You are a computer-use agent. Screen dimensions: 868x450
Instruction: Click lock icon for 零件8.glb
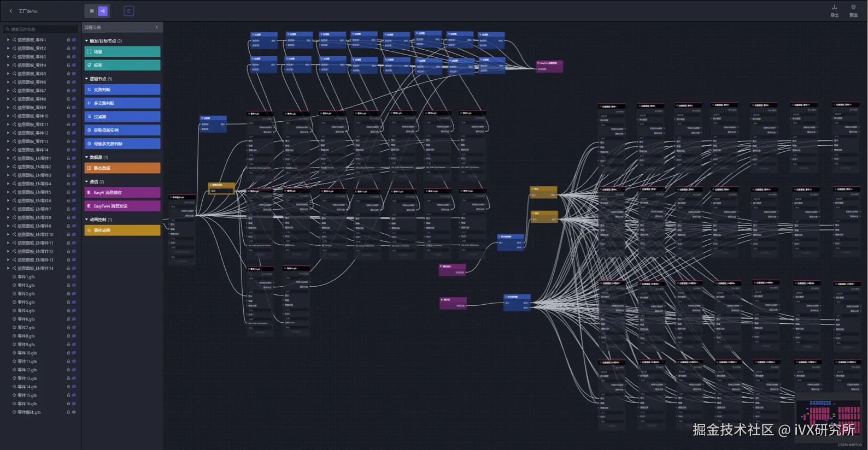[x=68, y=336]
